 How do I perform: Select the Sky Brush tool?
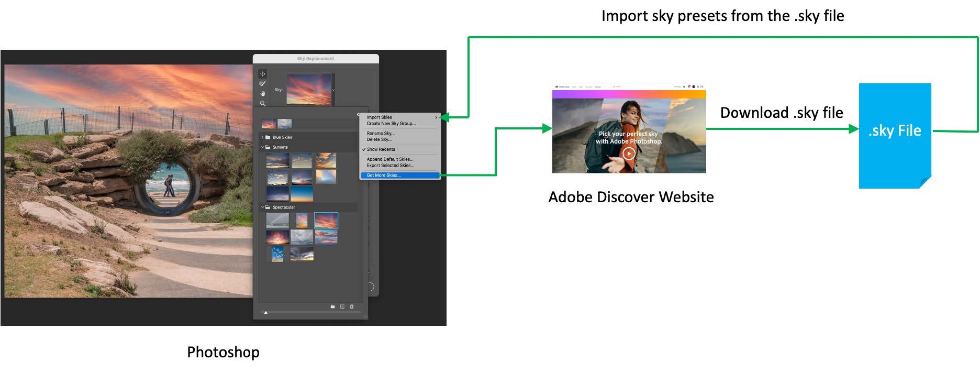click(263, 84)
